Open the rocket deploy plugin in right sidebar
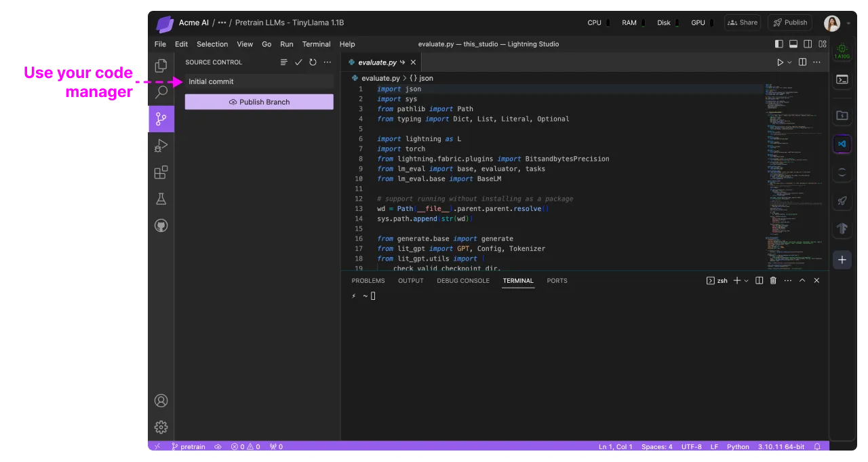 [x=842, y=201]
